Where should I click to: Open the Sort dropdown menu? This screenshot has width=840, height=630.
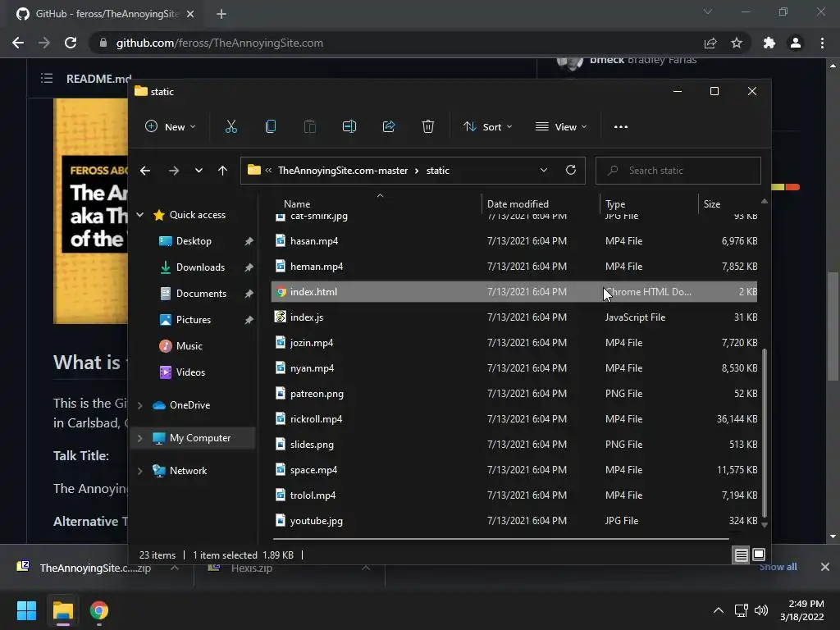[487, 127]
